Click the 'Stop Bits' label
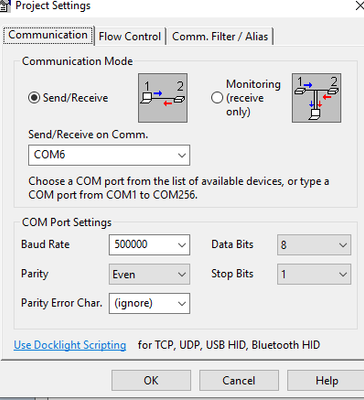 232,274
